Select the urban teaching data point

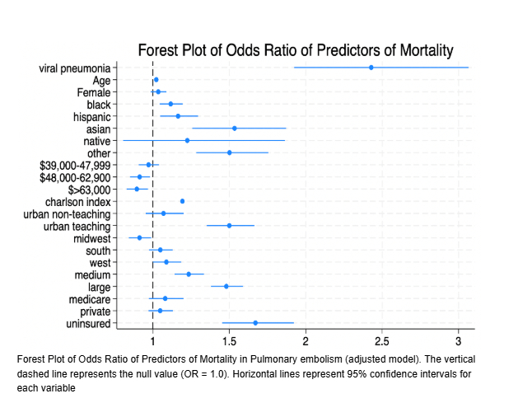pos(229,225)
